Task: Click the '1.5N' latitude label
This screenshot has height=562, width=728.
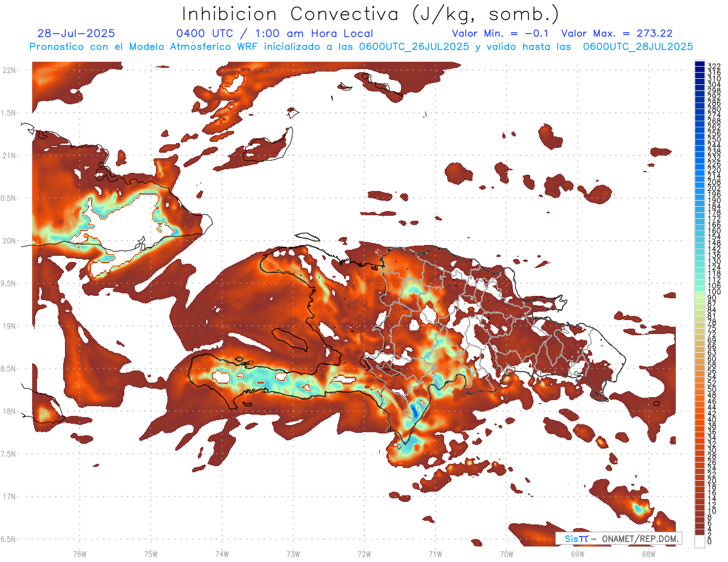Action: point(9,113)
